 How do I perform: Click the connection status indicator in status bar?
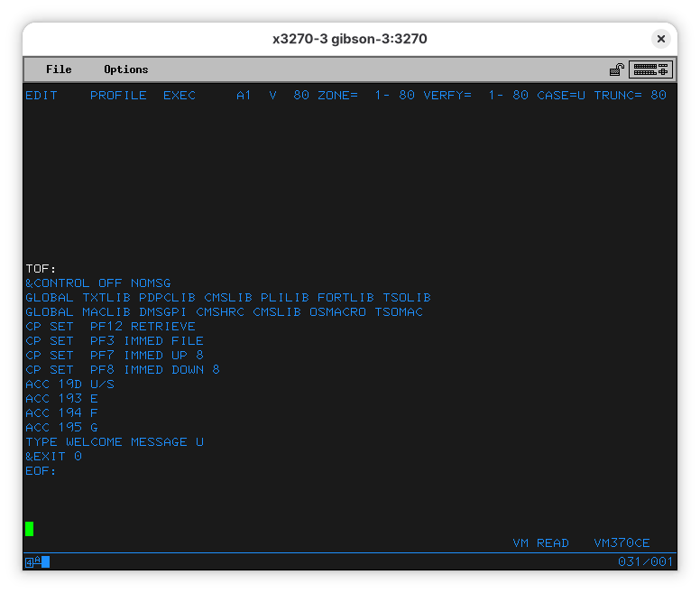[x=37, y=562]
